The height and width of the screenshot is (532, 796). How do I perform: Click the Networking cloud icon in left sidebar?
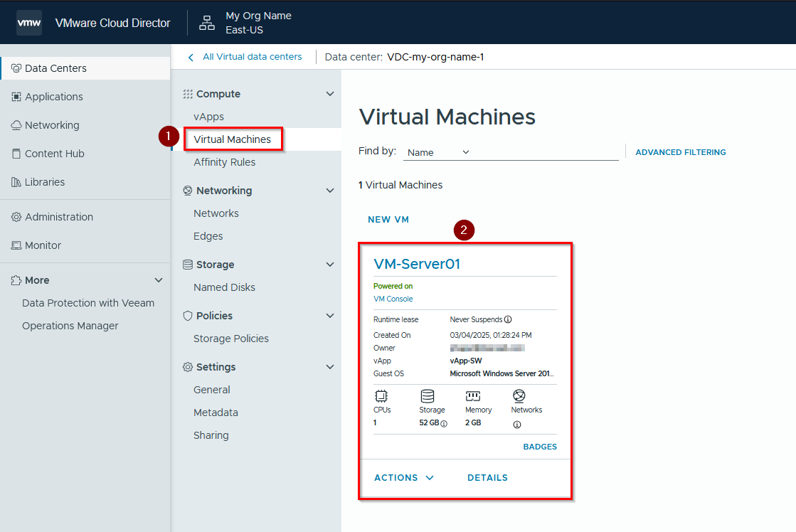pyautogui.click(x=16, y=125)
